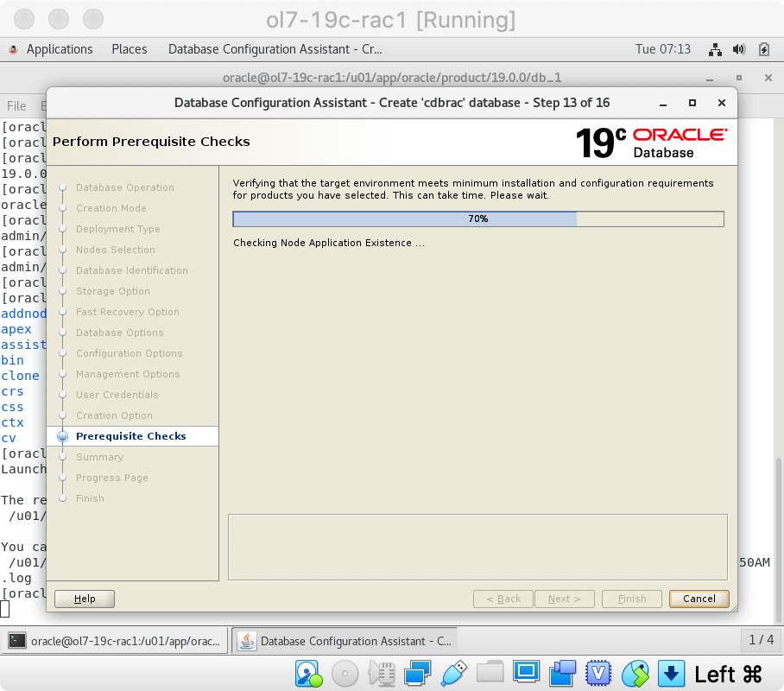
Task: Switch to the oracle terminal taskbar entry
Action: click(116, 640)
